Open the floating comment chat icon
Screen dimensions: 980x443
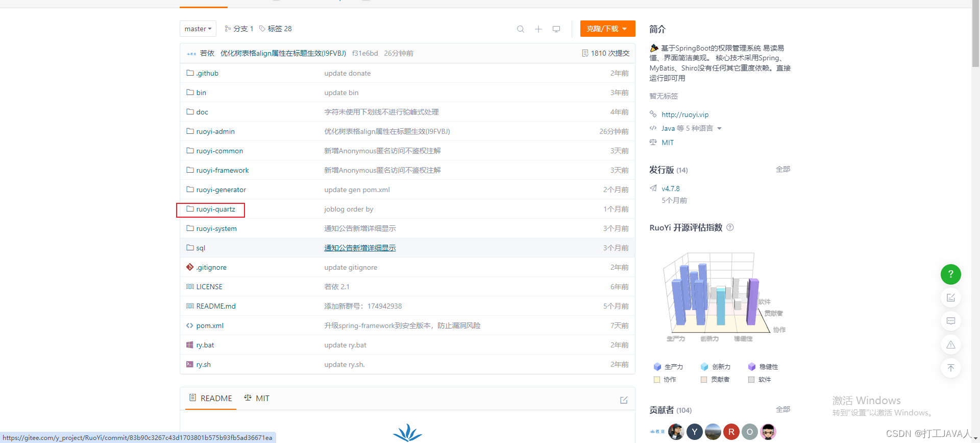pos(950,321)
